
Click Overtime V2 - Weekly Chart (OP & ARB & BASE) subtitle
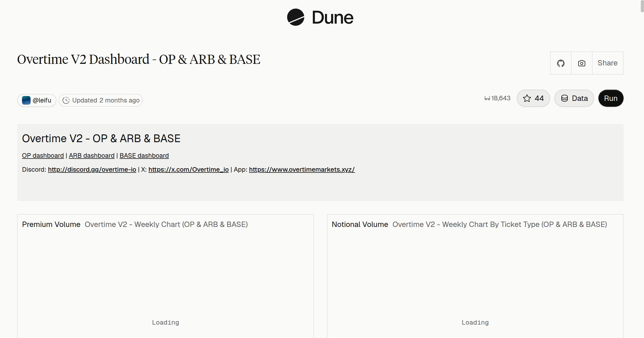tap(166, 224)
